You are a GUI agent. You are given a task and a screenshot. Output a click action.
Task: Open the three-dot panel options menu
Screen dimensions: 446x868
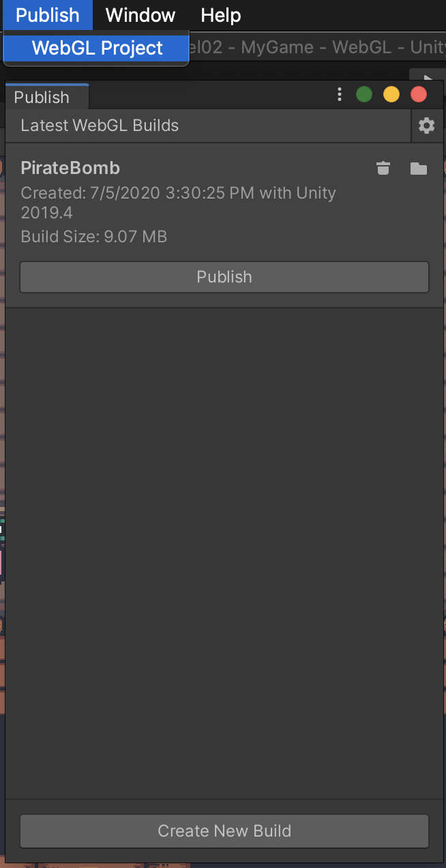pos(340,95)
